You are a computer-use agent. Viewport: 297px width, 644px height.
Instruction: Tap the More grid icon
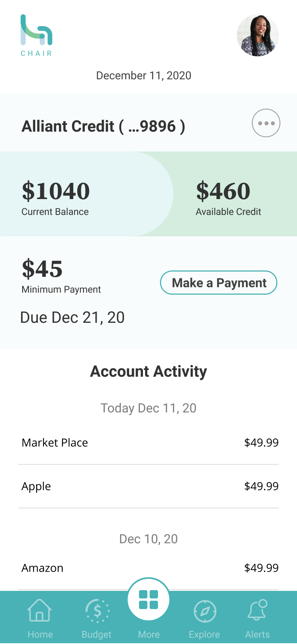tap(148, 599)
